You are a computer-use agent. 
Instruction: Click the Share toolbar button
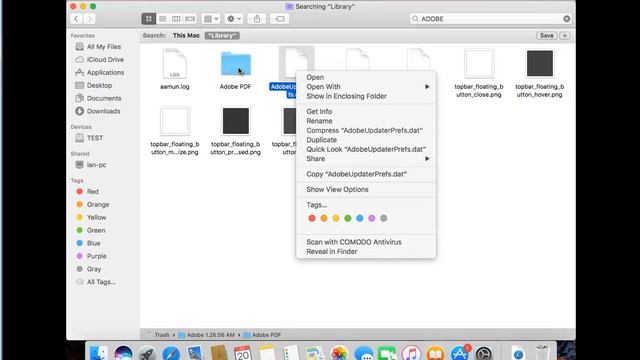point(257,19)
